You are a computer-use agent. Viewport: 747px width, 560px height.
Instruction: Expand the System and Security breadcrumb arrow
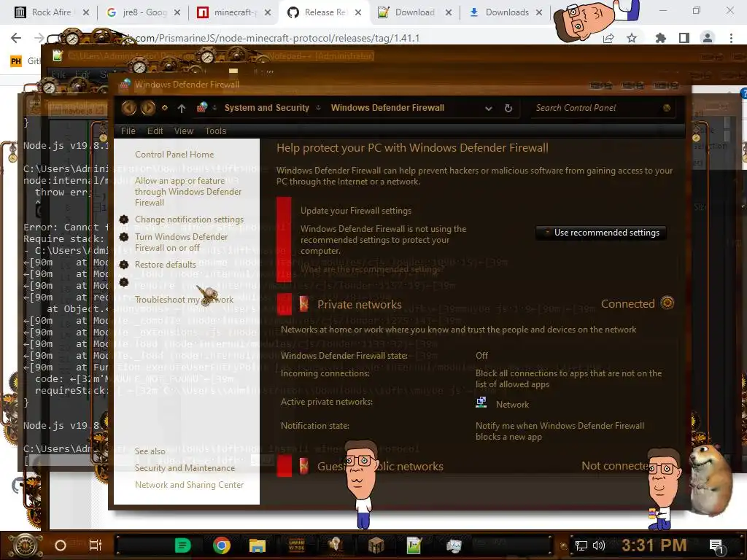click(x=318, y=108)
